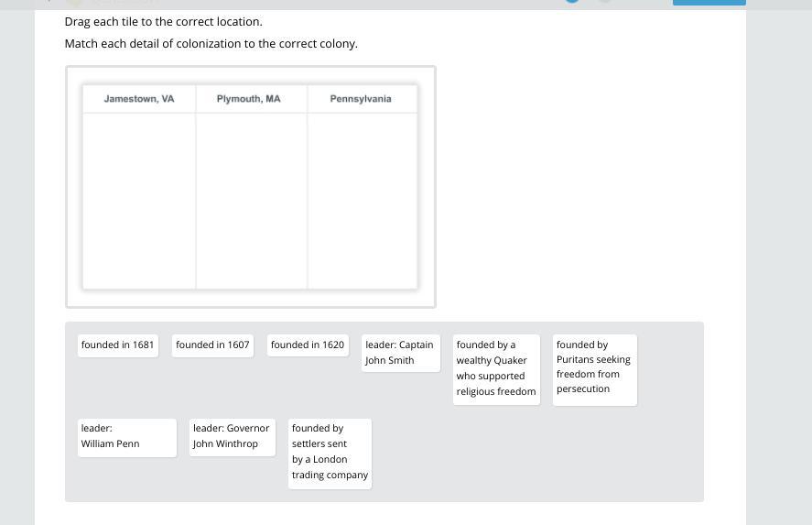Select the 'founded in 1681' tile
Screen dimensions: 812x525
click(117, 345)
